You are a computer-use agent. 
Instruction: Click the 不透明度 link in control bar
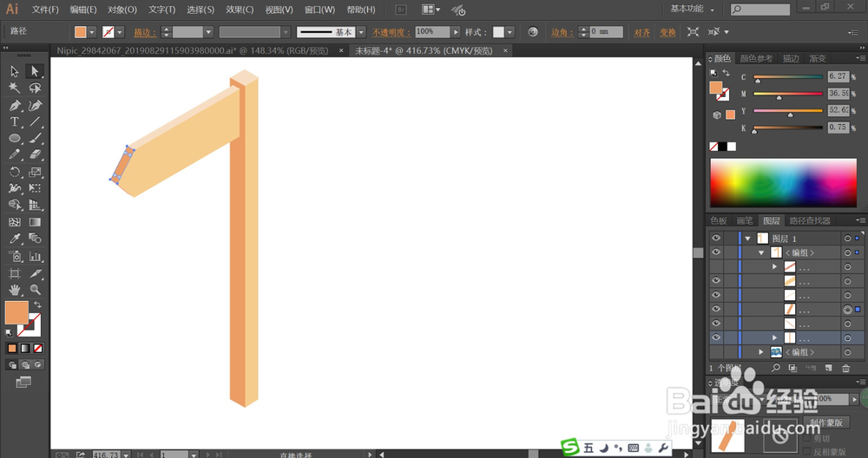pyautogui.click(x=391, y=32)
